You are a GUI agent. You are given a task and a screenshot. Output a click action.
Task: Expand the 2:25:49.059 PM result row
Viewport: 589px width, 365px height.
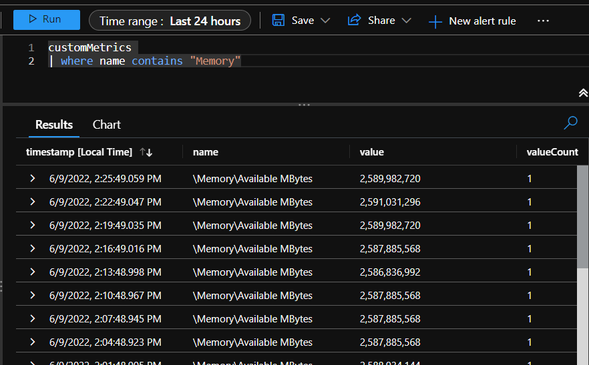click(32, 178)
